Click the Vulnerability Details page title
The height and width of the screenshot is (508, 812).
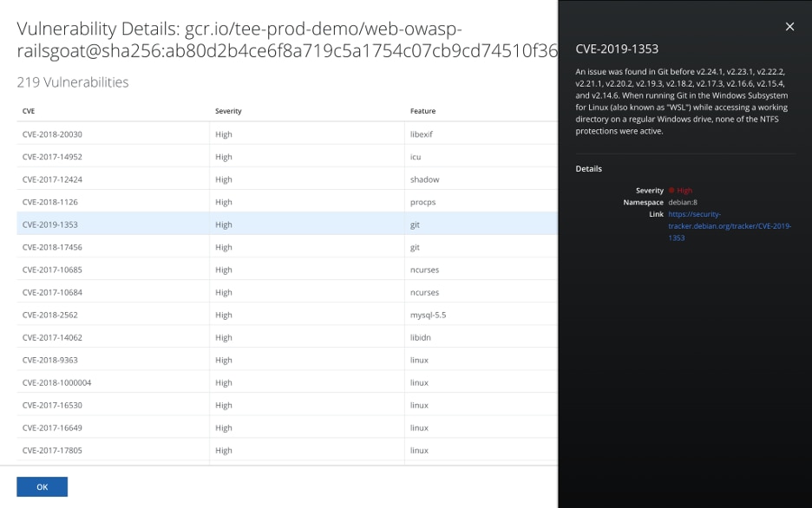pos(287,39)
